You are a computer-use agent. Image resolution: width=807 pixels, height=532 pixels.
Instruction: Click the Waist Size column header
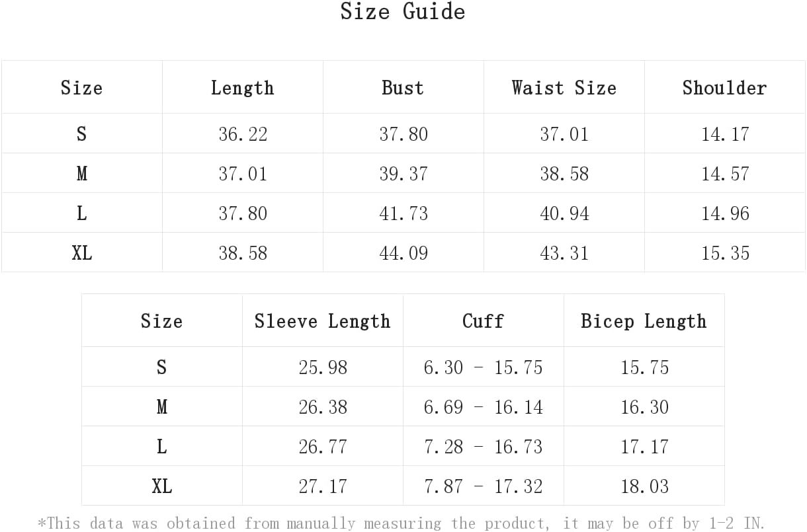(564, 87)
